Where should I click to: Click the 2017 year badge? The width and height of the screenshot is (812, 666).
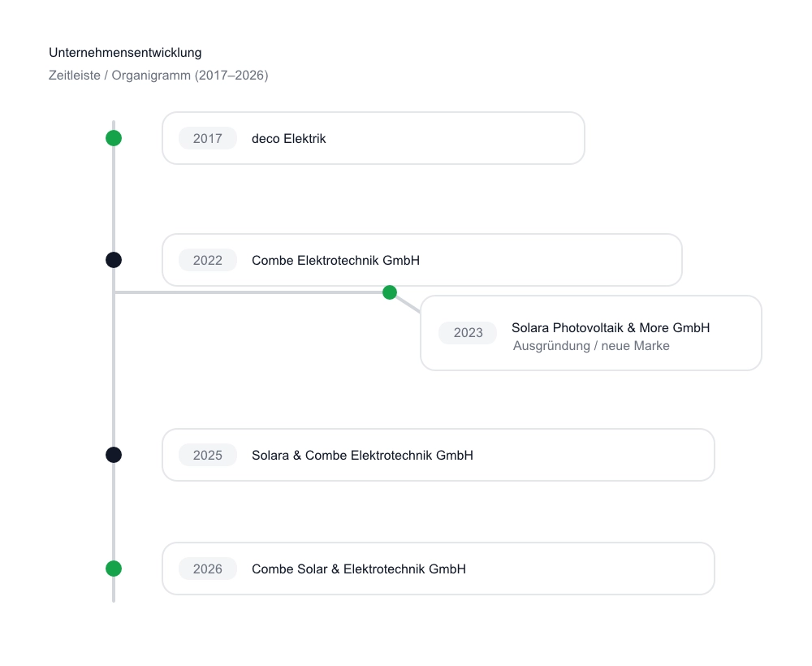point(208,139)
